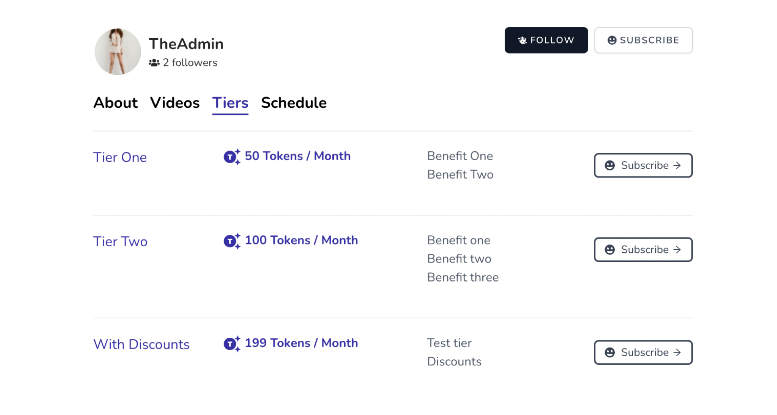Open the With Discounts tier link
The width and height of the screenshot is (777, 415).
[141, 344]
